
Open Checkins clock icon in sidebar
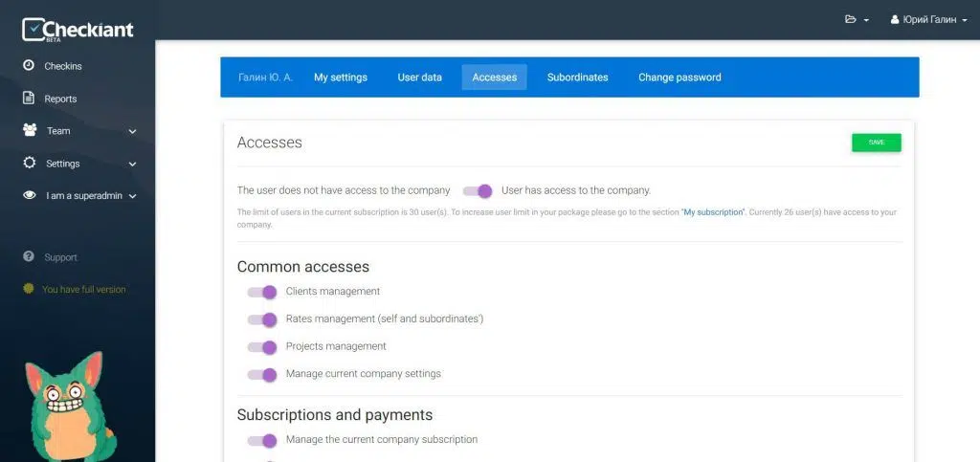coord(29,66)
